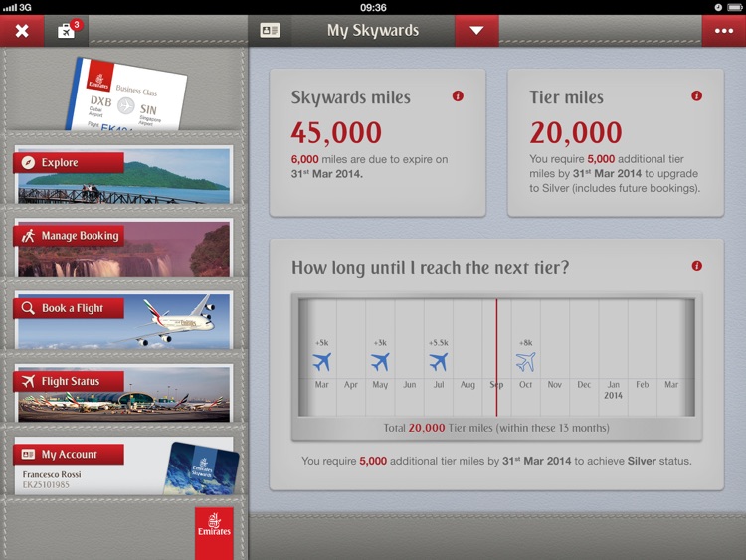Tap the membership card icon beside My Skywards
Viewport: 746px width, 560px height.
(x=270, y=31)
